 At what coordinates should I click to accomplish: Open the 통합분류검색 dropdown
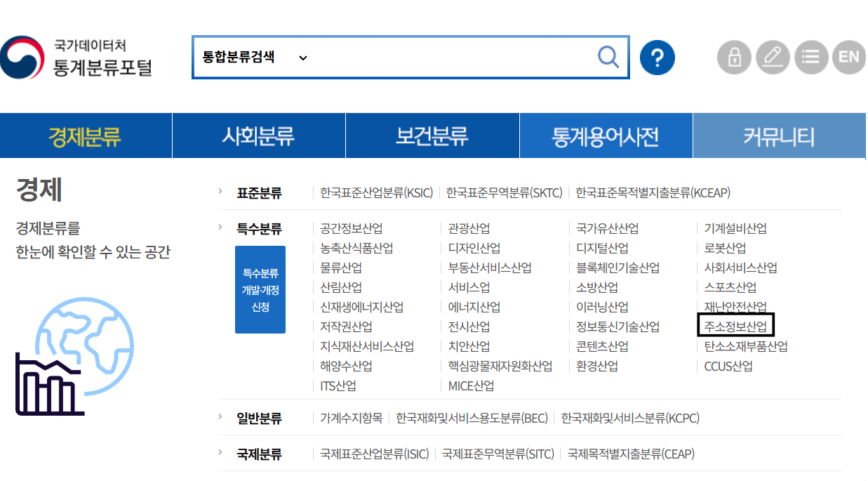click(x=255, y=58)
